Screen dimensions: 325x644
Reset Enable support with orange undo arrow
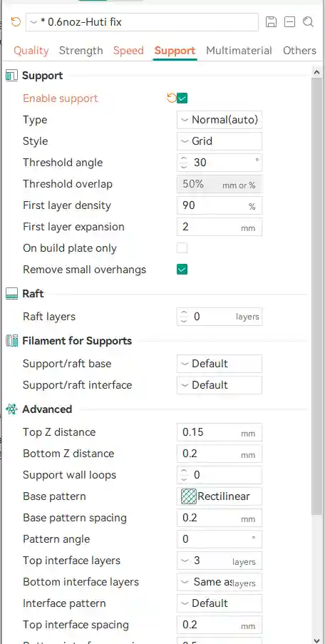(172, 98)
